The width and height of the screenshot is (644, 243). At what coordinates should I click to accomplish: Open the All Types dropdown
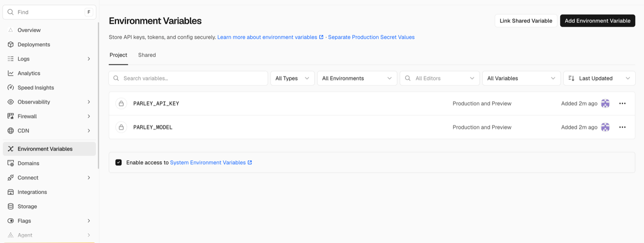[x=293, y=79]
